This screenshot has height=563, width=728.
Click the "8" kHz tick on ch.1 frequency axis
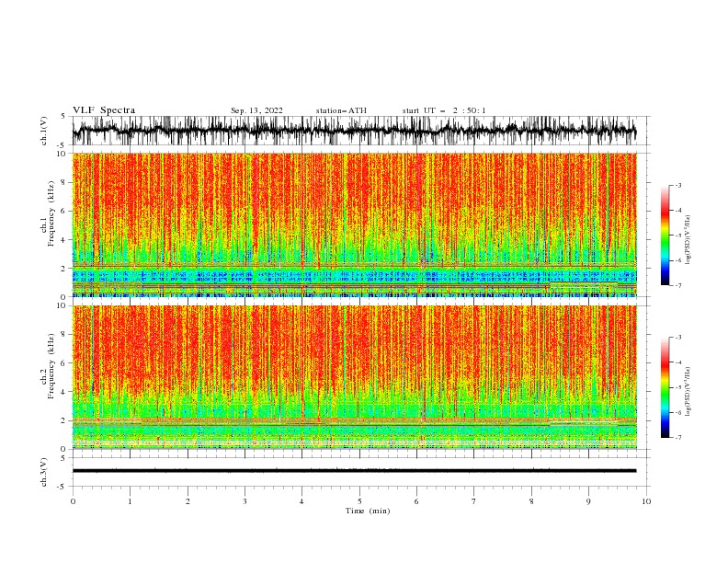pos(64,182)
